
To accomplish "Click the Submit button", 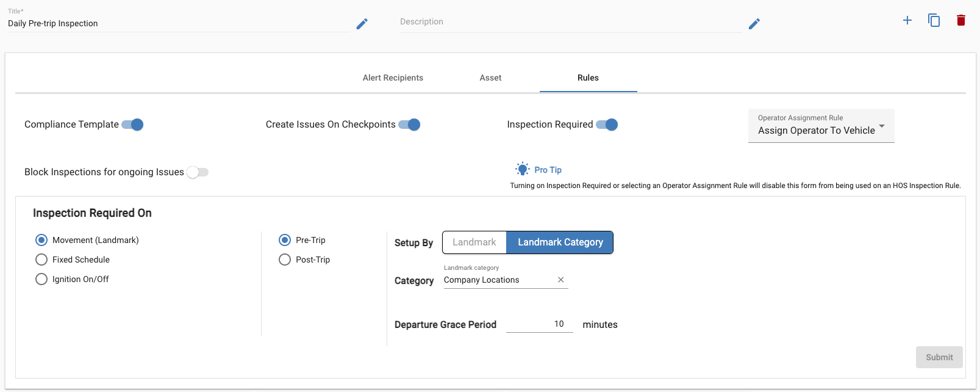I will point(939,357).
